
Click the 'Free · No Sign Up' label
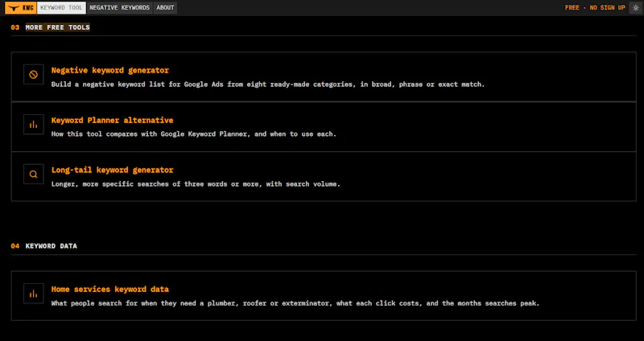pyautogui.click(x=595, y=8)
